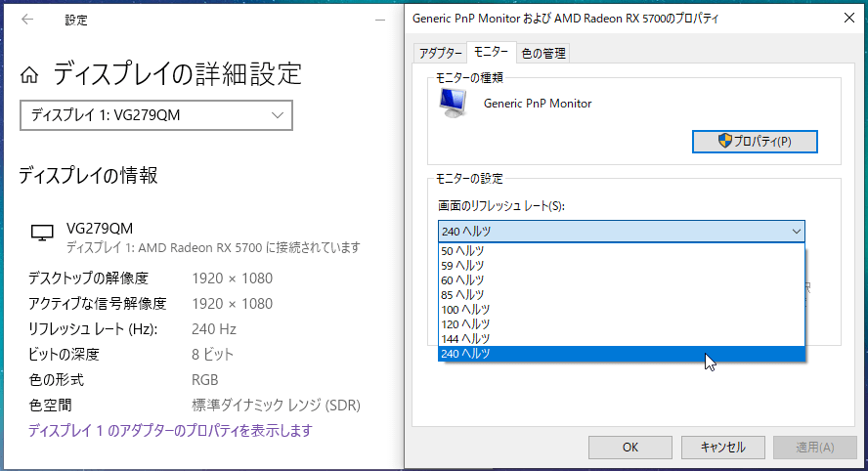
Task: Switch to the モニター tab
Action: pos(491,52)
